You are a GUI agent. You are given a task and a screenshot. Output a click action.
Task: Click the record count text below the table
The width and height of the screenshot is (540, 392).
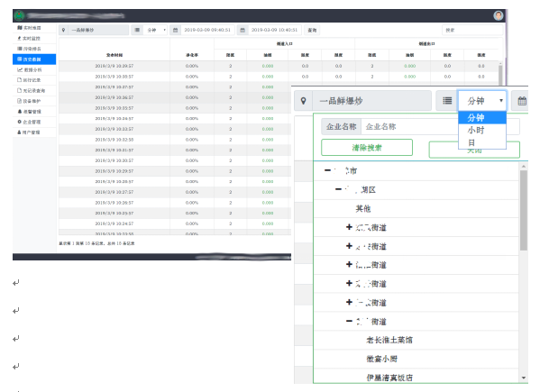pyautogui.click(x=96, y=243)
